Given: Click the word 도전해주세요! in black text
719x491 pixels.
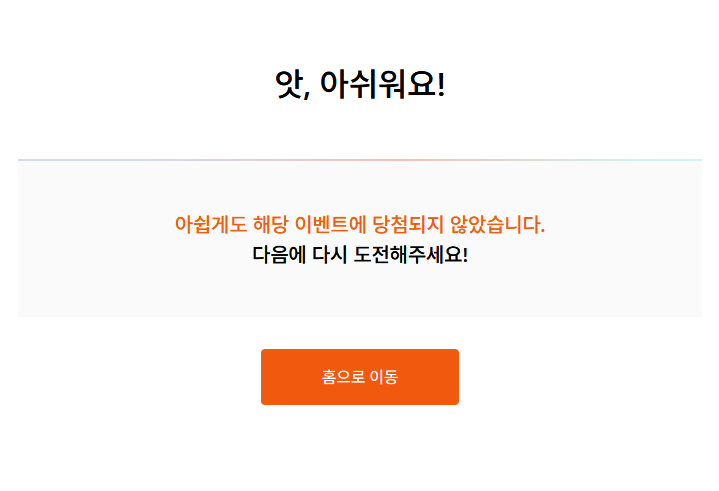Looking at the screenshot, I should point(411,254).
